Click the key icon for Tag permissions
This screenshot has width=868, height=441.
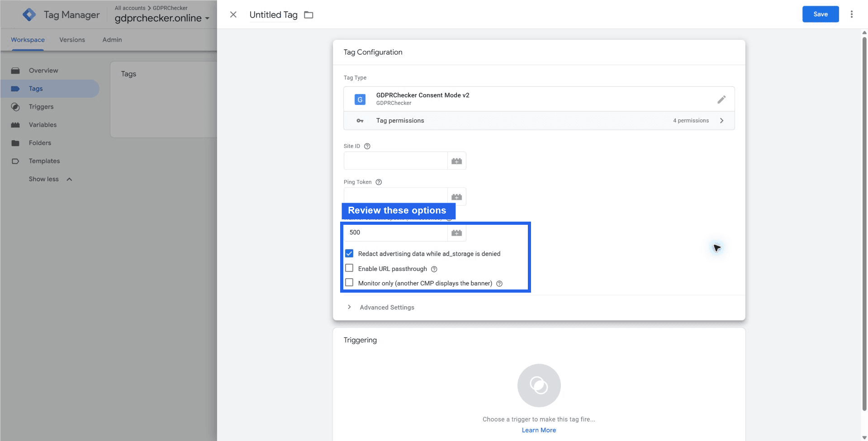point(360,121)
